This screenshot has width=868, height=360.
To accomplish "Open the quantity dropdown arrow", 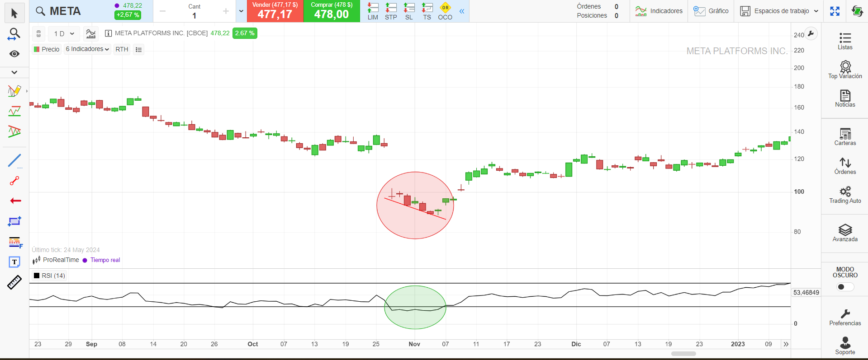I will tap(241, 11).
